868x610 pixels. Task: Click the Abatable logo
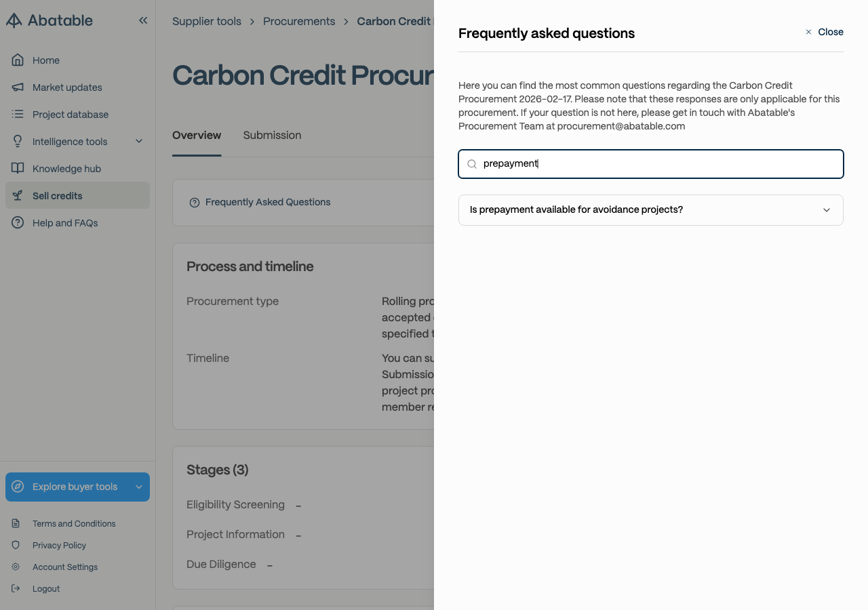click(50, 20)
